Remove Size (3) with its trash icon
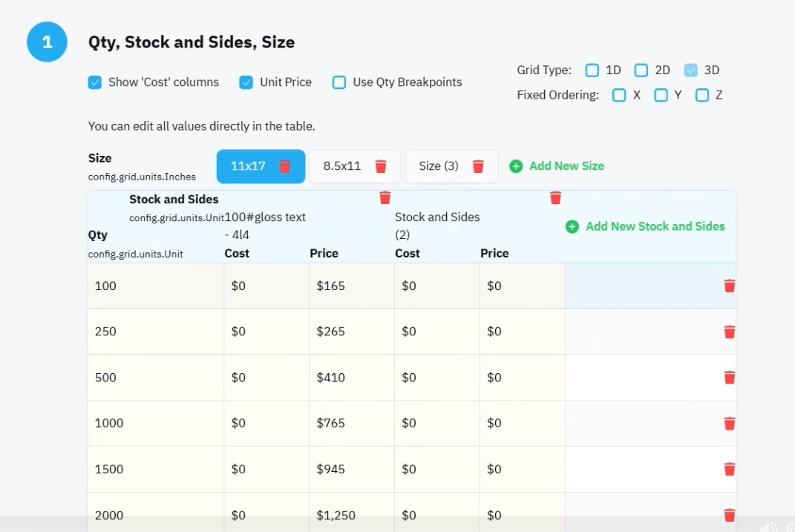Viewport: 795px width, 532px height. point(477,166)
